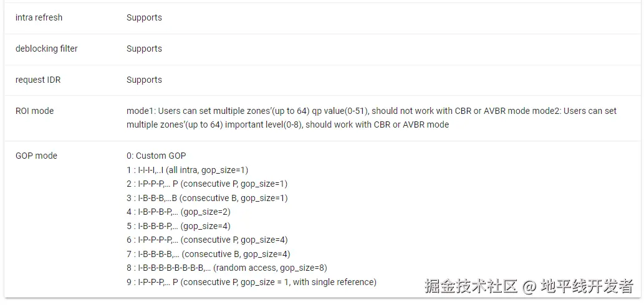The width and height of the screenshot is (644, 305).
Task: Click the '7 : I-B-B-B-B' gop_size=4 line
Action: click(208, 254)
